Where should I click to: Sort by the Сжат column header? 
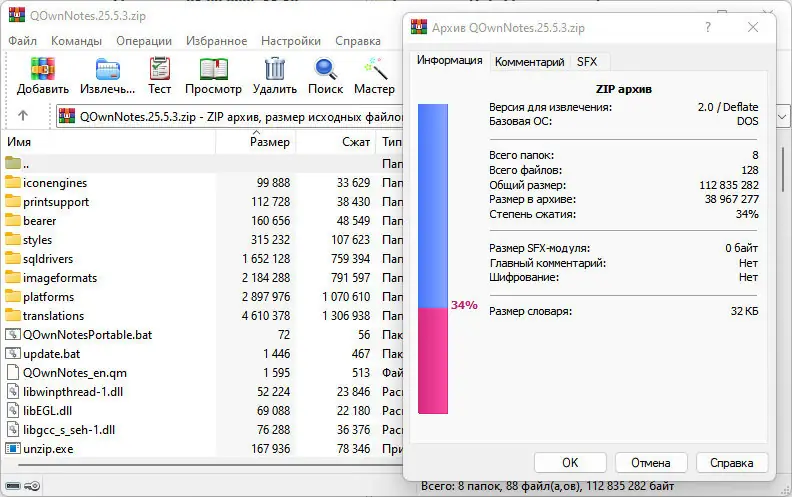[335, 142]
